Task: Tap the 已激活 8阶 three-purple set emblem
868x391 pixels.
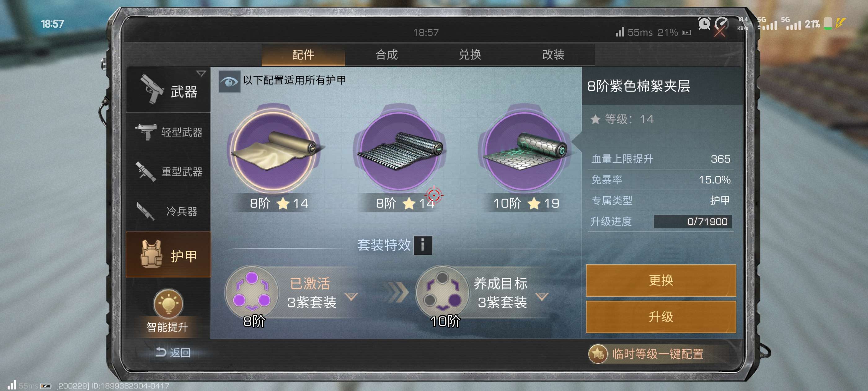Action: (x=252, y=293)
